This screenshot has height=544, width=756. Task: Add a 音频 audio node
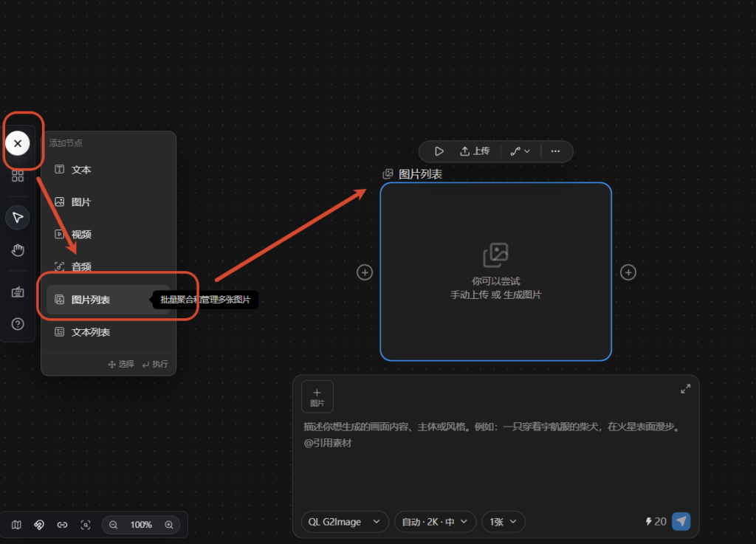[x=108, y=266]
